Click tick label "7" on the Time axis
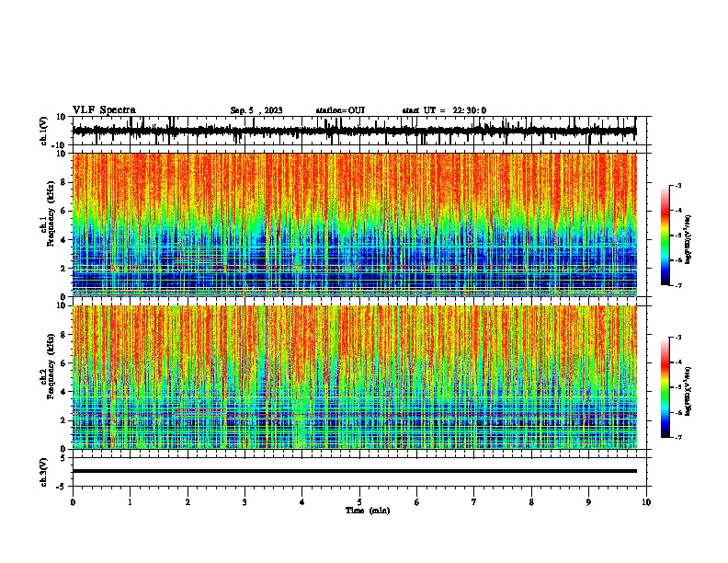The image size is (728, 563). 474,502
